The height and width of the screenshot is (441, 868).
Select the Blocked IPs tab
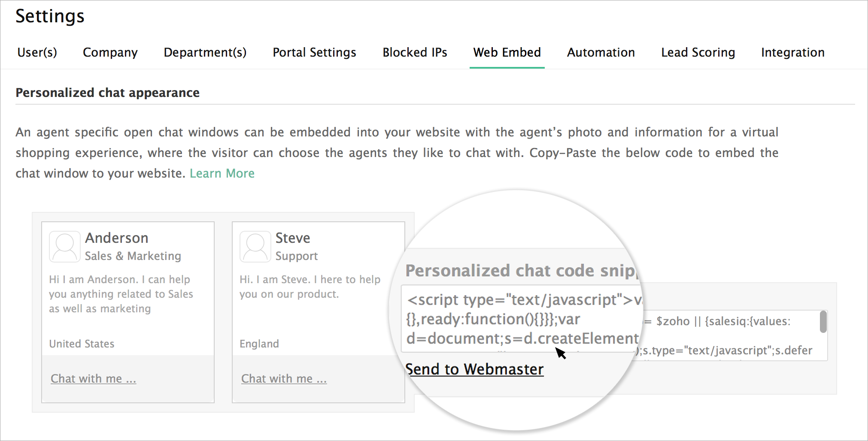pos(415,52)
